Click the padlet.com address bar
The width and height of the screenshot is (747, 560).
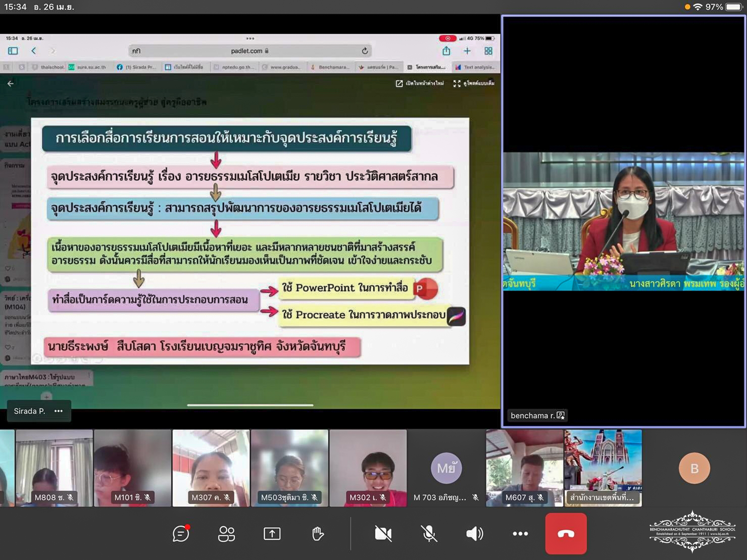(x=250, y=51)
